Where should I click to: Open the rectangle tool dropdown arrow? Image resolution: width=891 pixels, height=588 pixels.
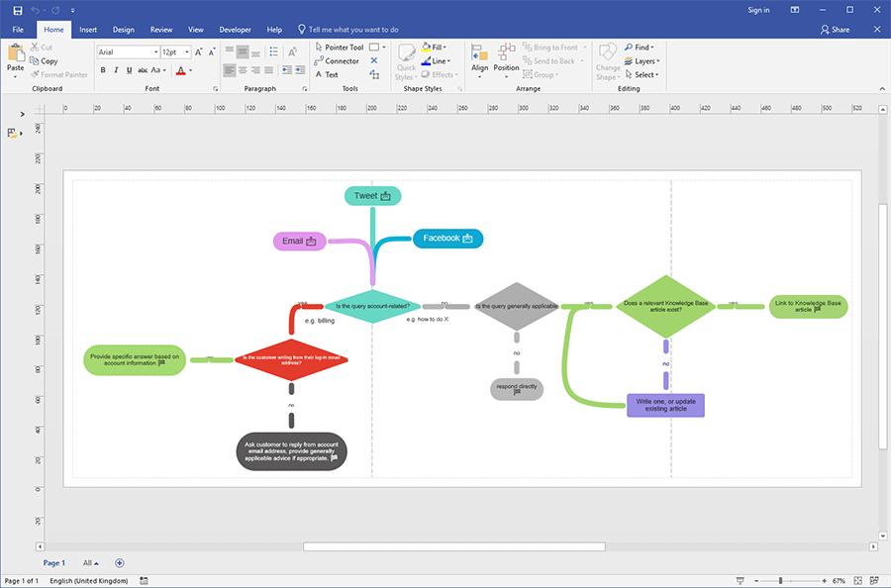pyautogui.click(x=384, y=48)
